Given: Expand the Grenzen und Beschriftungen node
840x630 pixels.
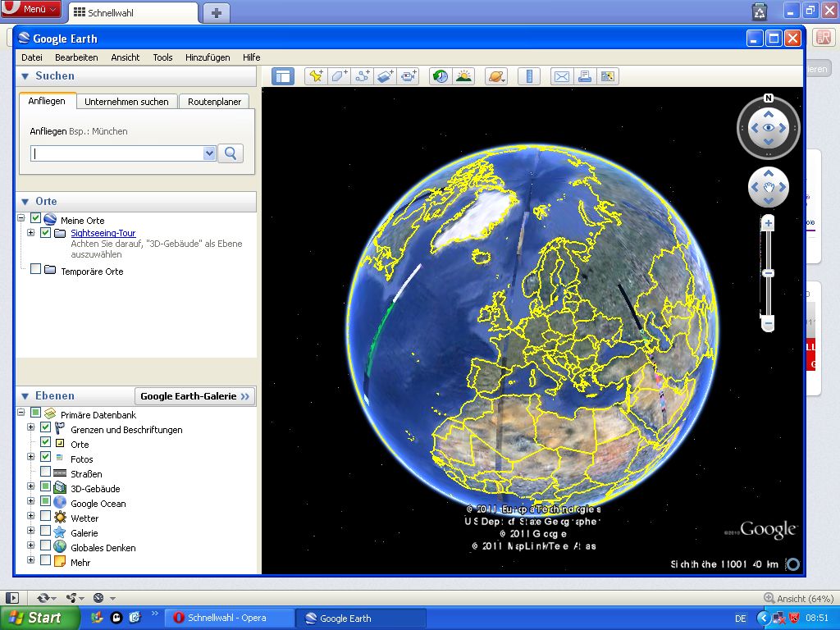Looking at the screenshot, I should [30, 427].
